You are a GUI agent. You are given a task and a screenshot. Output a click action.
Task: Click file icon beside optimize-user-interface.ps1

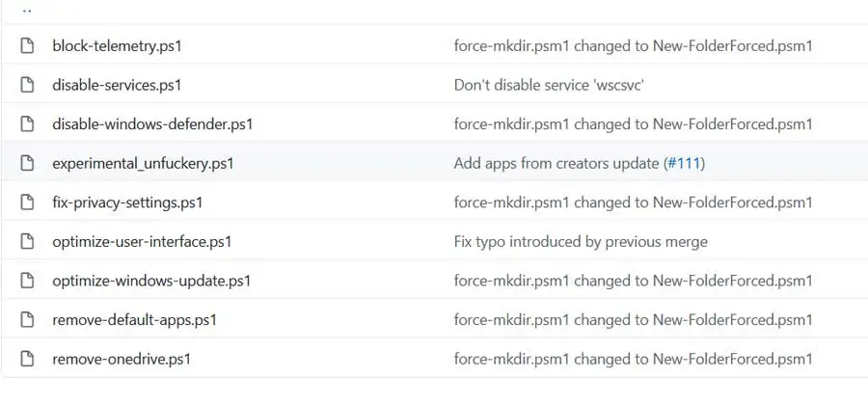27,241
